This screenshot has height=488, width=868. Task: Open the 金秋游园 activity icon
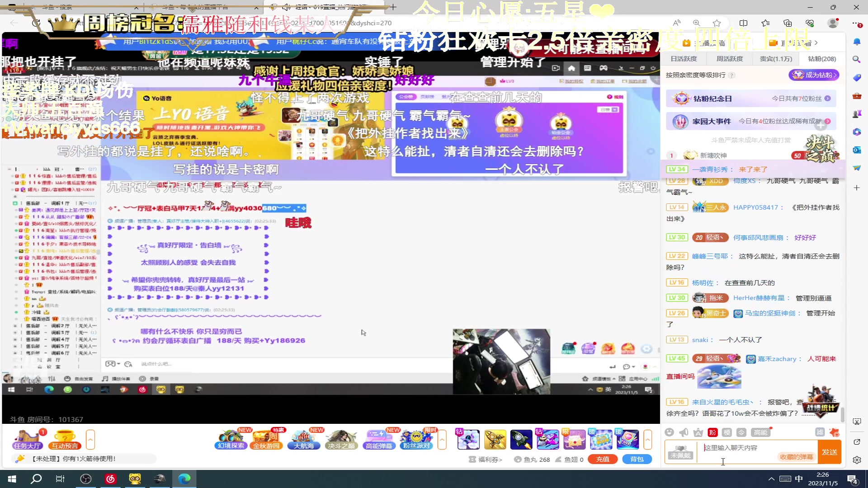point(267,439)
